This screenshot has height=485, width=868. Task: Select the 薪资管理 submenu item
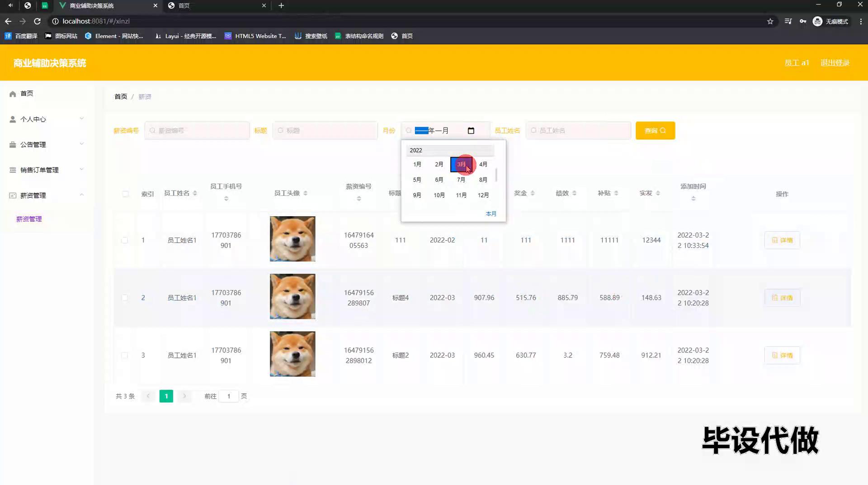[29, 219]
